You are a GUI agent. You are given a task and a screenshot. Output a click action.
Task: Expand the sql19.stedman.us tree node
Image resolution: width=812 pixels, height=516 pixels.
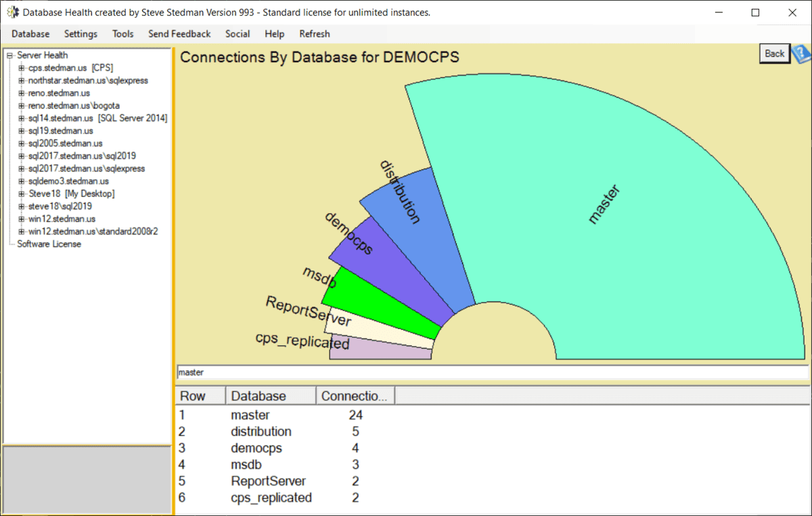tap(22, 131)
